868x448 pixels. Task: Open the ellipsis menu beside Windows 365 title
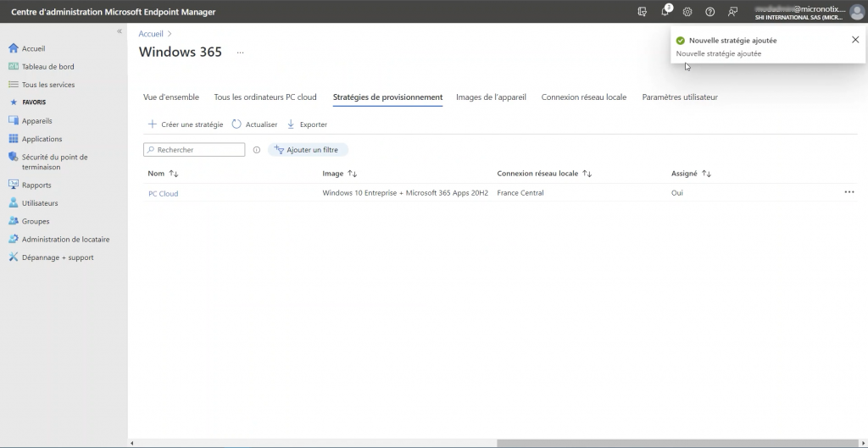tap(240, 52)
